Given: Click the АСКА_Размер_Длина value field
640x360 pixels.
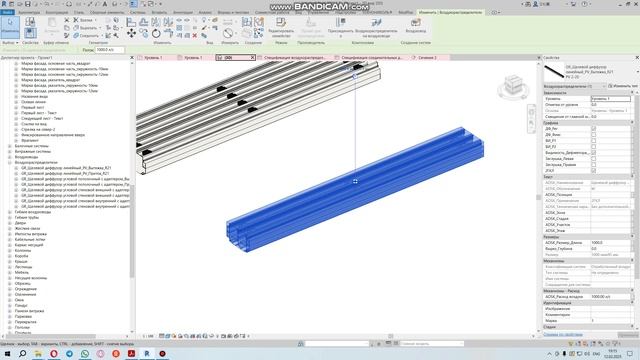Looking at the screenshot, I should point(611,242).
